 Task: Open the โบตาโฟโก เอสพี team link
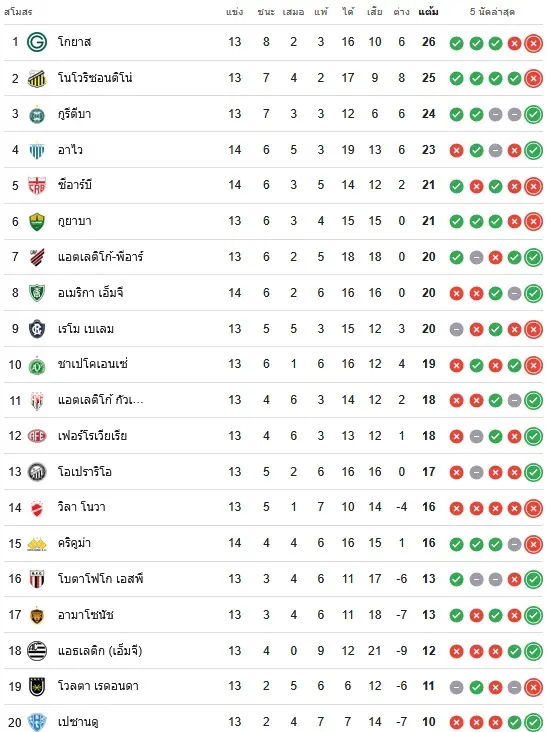pyautogui.click(x=100, y=579)
